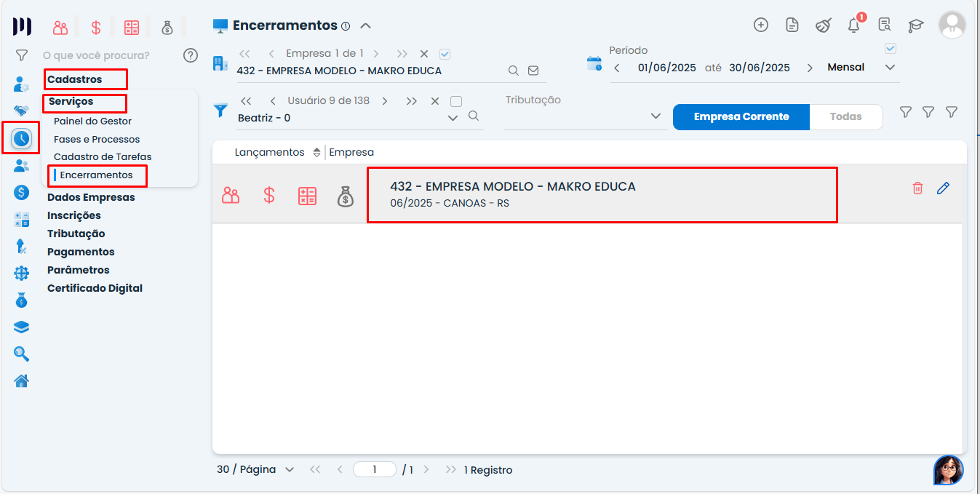The image size is (980, 494).
Task: Click the search icon next to Beatriz - 0
Action: point(473,116)
